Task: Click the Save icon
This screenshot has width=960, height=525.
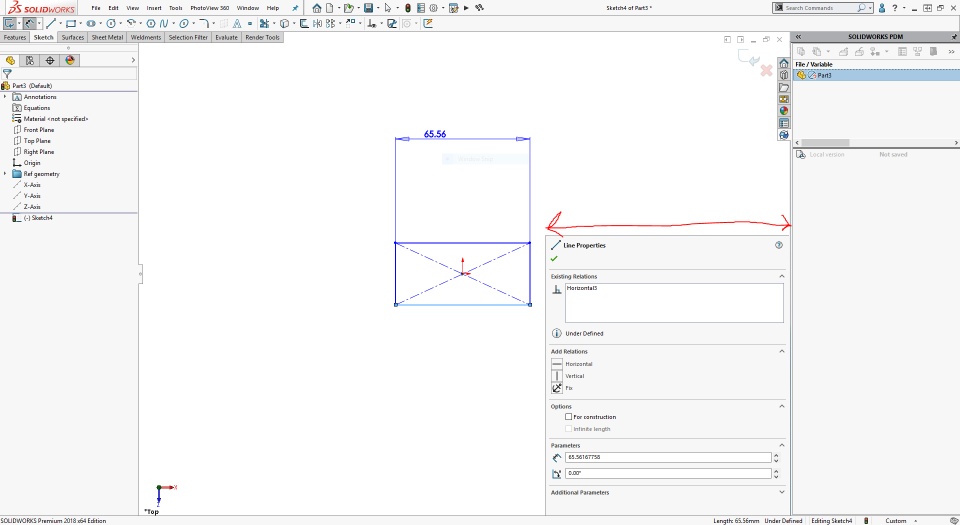Action: click(x=369, y=8)
